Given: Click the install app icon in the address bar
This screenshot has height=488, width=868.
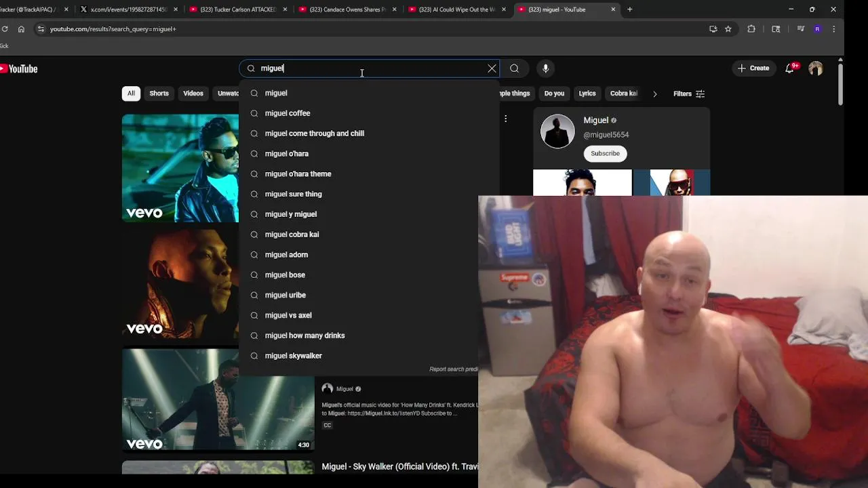Looking at the screenshot, I should point(713,29).
